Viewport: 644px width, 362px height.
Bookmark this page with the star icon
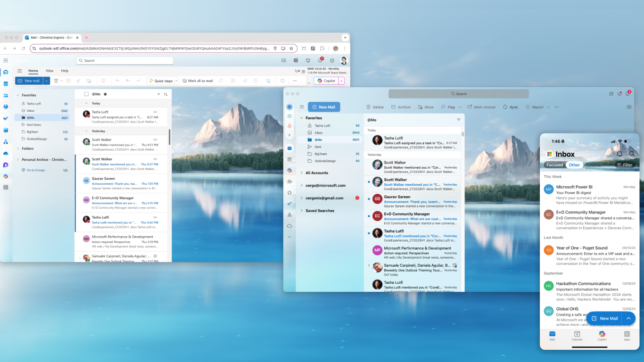291,48
